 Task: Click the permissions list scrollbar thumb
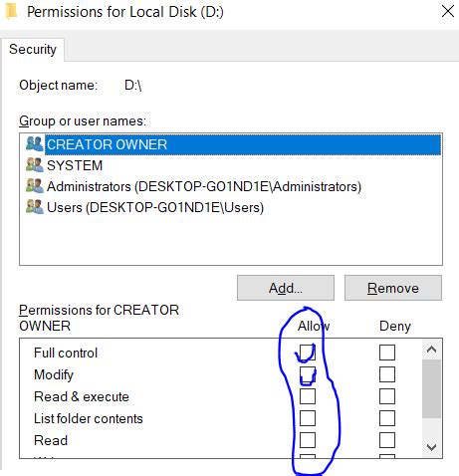click(x=431, y=388)
